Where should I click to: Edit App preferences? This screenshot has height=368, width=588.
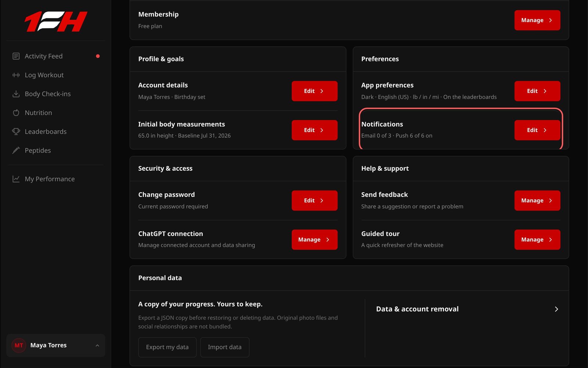pyautogui.click(x=537, y=91)
